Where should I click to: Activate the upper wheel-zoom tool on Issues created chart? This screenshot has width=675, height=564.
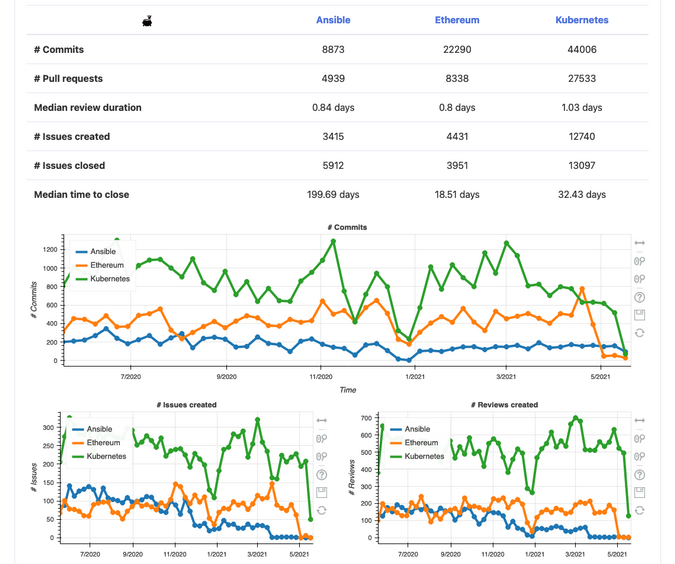(x=322, y=439)
